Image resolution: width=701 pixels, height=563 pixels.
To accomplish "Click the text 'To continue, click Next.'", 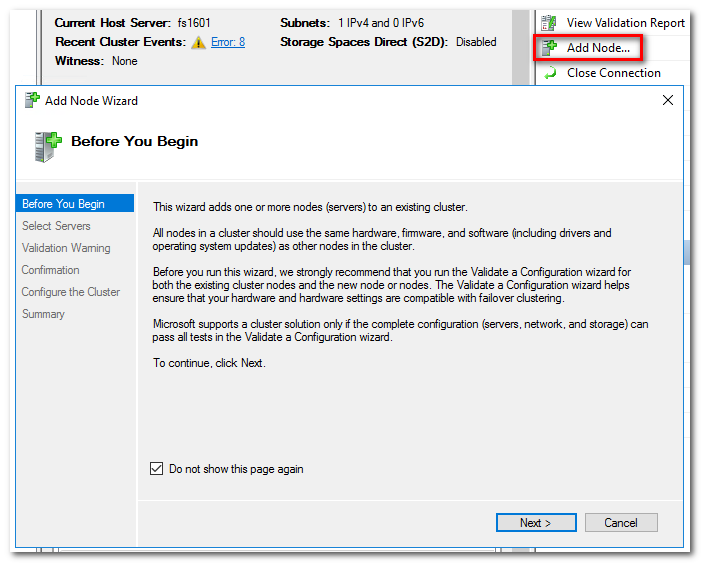I will (x=209, y=363).
